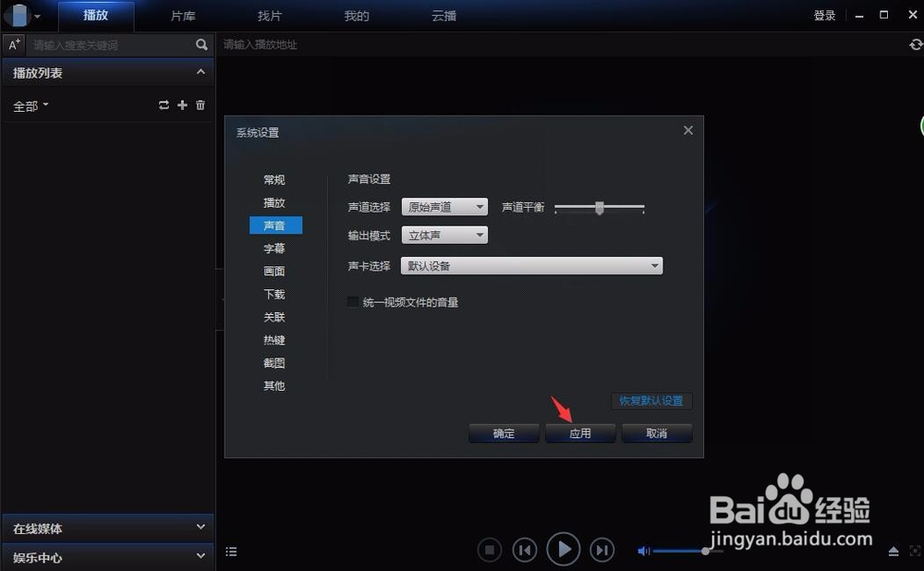Switch to the 片库 tab
924x571 pixels.
(183, 16)
